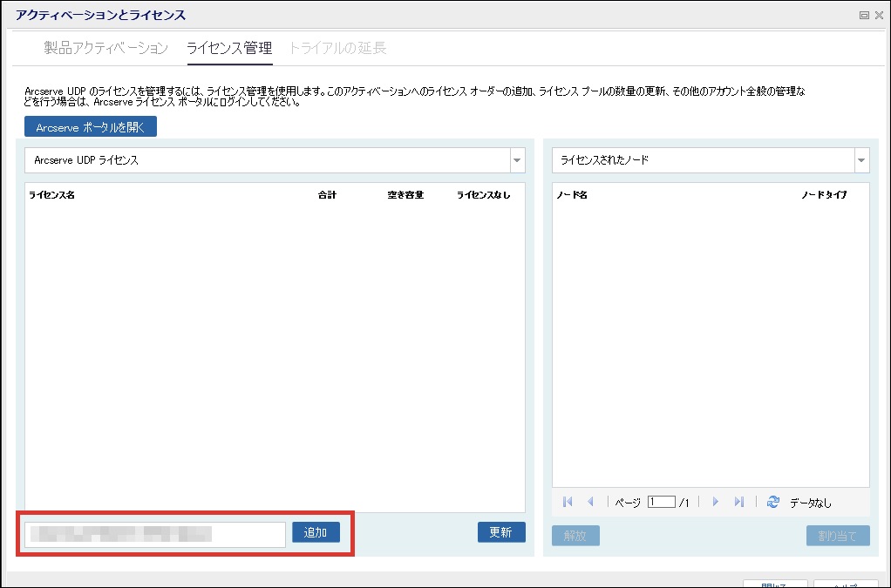891x588 pixels.
Task: Click the Arcserve ポータルを開く button
Action: (x=92, y=127)
